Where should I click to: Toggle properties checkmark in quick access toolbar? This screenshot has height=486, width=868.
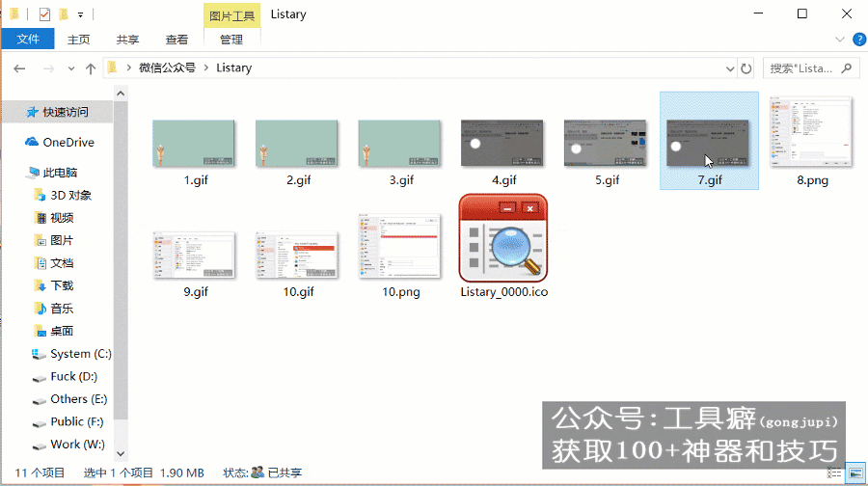(44, 14)
